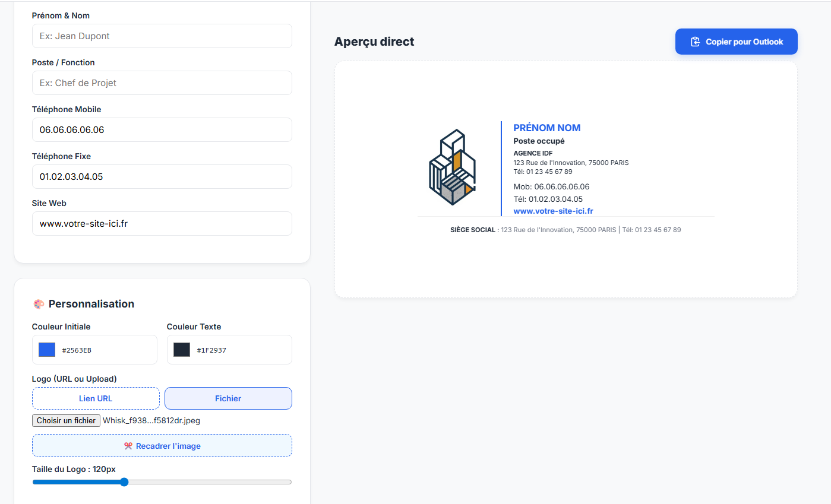
Task: Select the Site Web text field
Action: tap(162, 224)
